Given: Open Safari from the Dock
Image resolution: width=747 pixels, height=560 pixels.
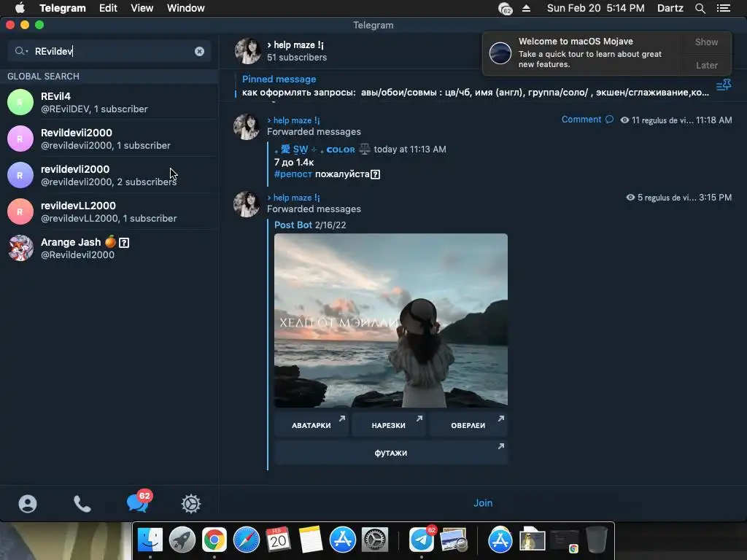Looking at the screenshot, I should click(x=247, y=540).
